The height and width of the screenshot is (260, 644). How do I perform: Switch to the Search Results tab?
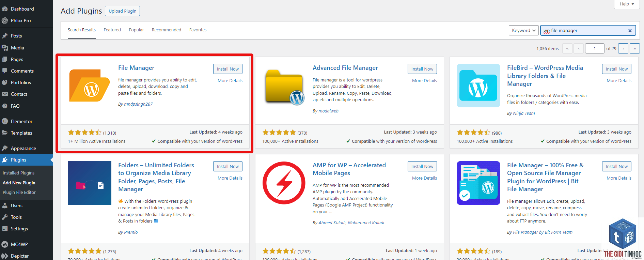click(x=82, y=30)
